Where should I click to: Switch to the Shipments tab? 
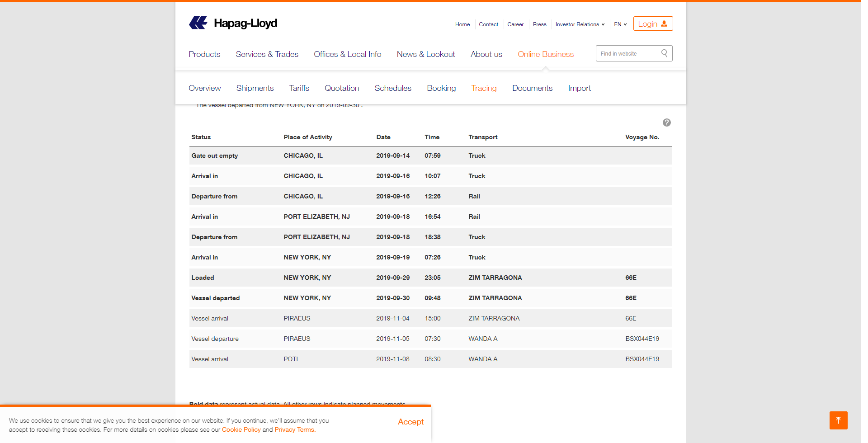point(255,88)
